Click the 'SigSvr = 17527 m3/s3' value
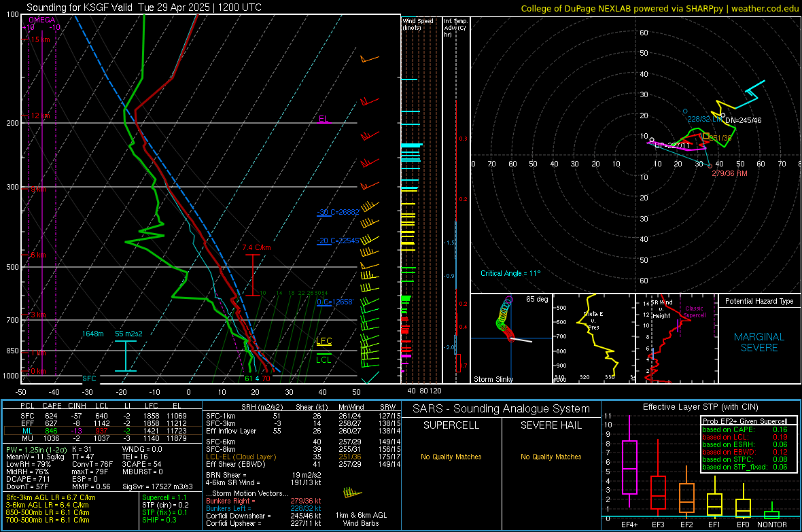This screenshot has width=802, height=532. 158,486
